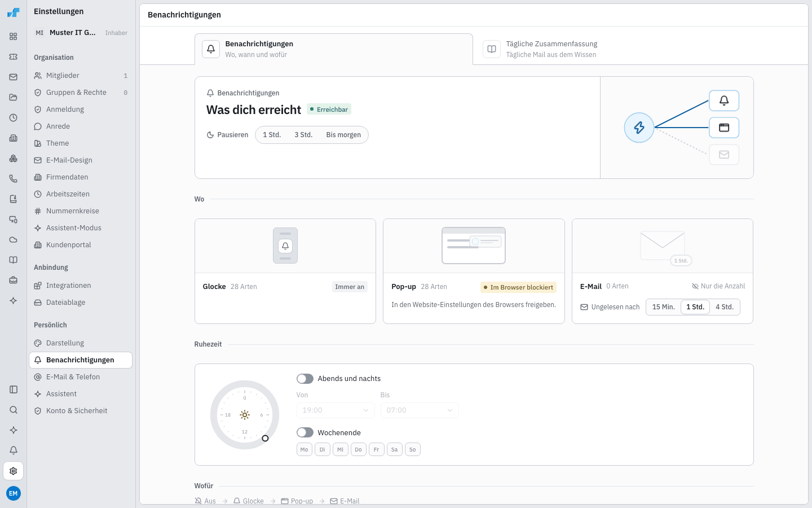Viewport: 812px width, 508px height.
Task: Click the quiet-time clock dial handle
Action: [x=265, y=438]
